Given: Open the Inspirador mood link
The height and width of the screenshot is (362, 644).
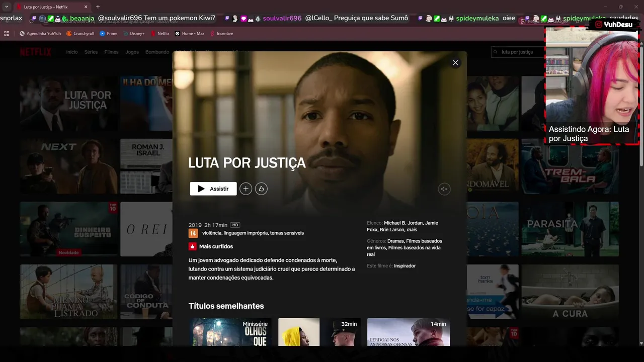Looking at the screenshot, I should point(405,265).
